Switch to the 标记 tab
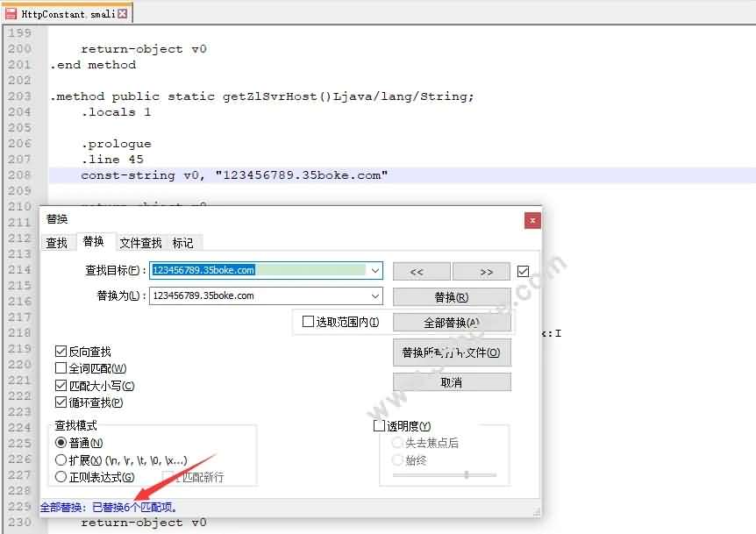The image size is (756, 534). click(x=183, y=243)
